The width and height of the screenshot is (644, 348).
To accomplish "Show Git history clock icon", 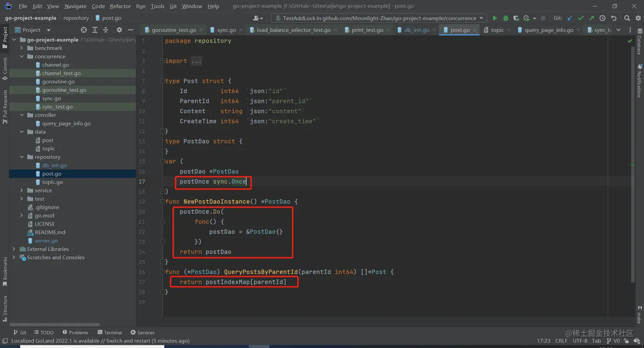I will (x=602, y=18).
